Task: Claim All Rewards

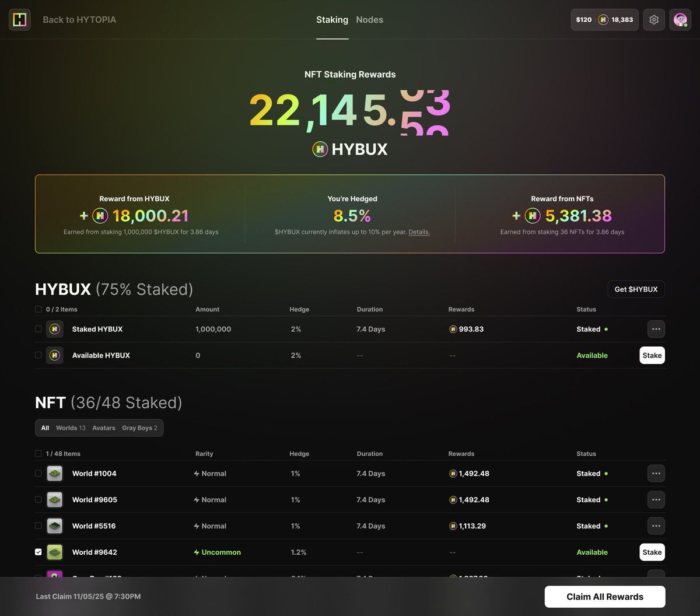Action: click(605, 596)
